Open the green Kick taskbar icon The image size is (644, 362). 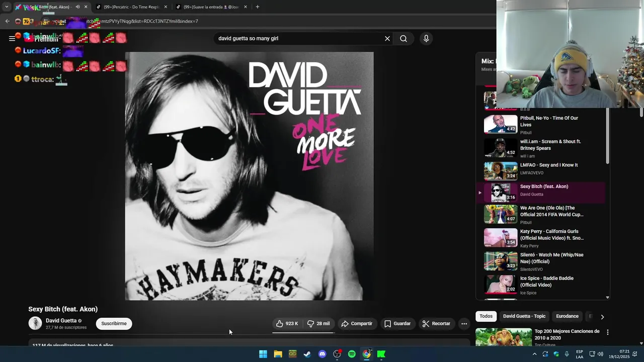point(381,354)
